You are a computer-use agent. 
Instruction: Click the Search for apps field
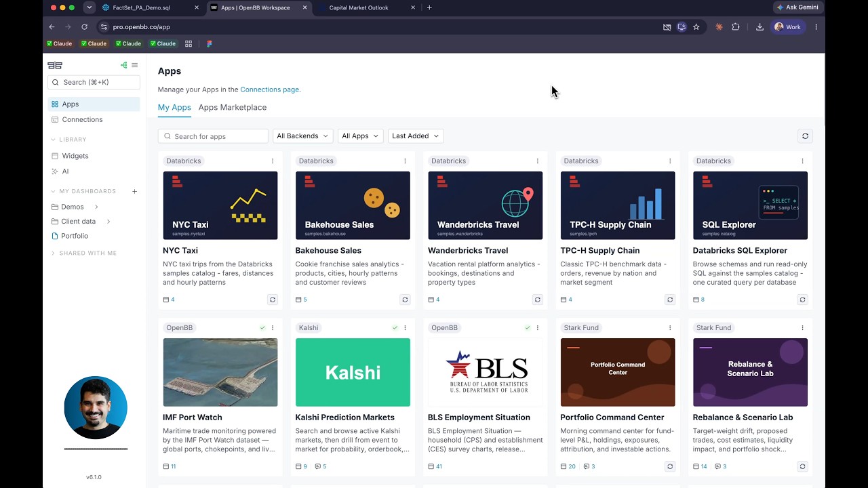coord(213,136)
